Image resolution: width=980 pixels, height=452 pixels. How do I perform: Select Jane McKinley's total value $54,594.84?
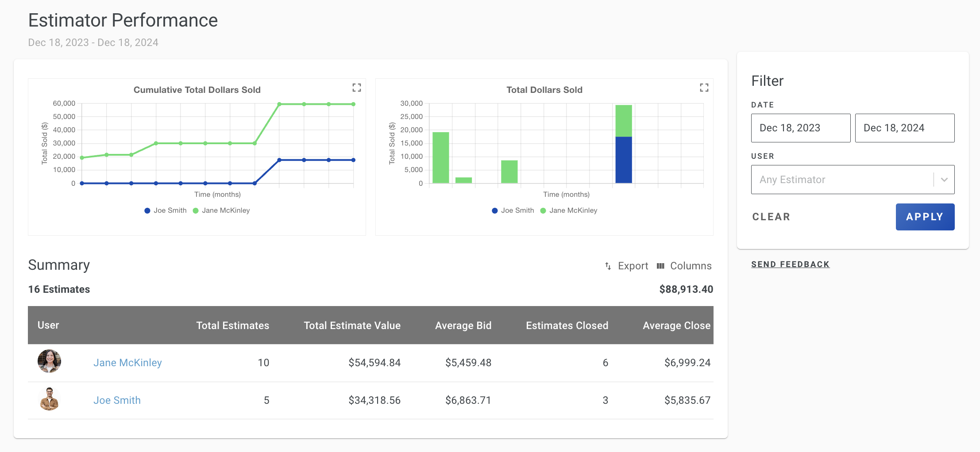coord(374,363)
